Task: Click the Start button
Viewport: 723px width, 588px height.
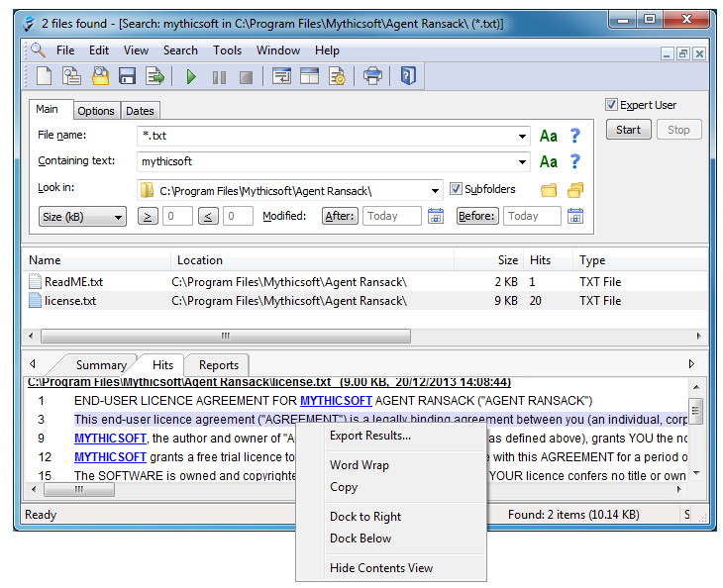Action: coord(629,130)
